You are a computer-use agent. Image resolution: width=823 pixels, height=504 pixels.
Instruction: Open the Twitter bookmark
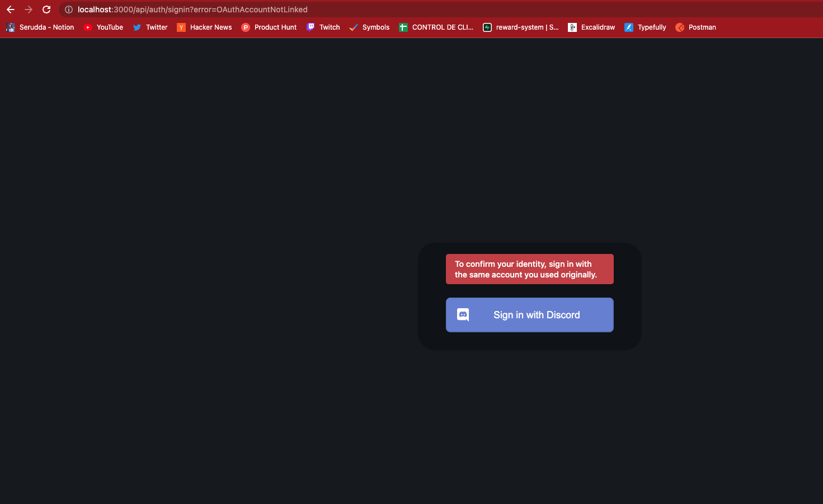coord(150,27)
